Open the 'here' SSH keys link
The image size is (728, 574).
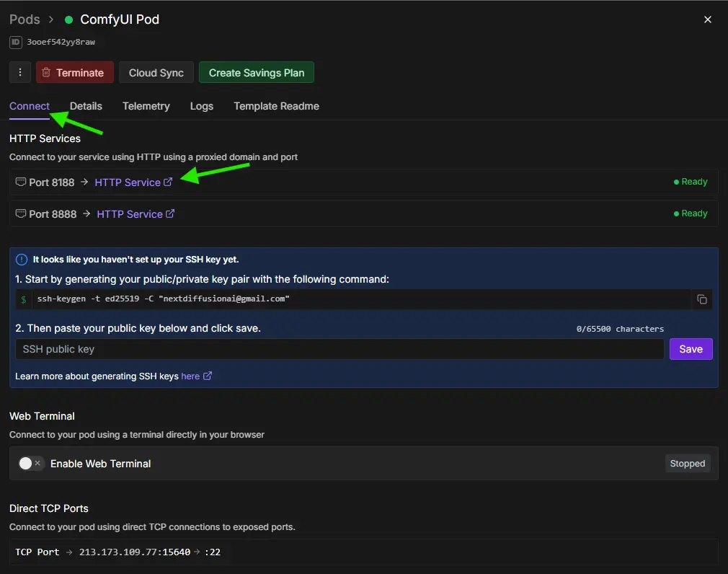[196, 376]
